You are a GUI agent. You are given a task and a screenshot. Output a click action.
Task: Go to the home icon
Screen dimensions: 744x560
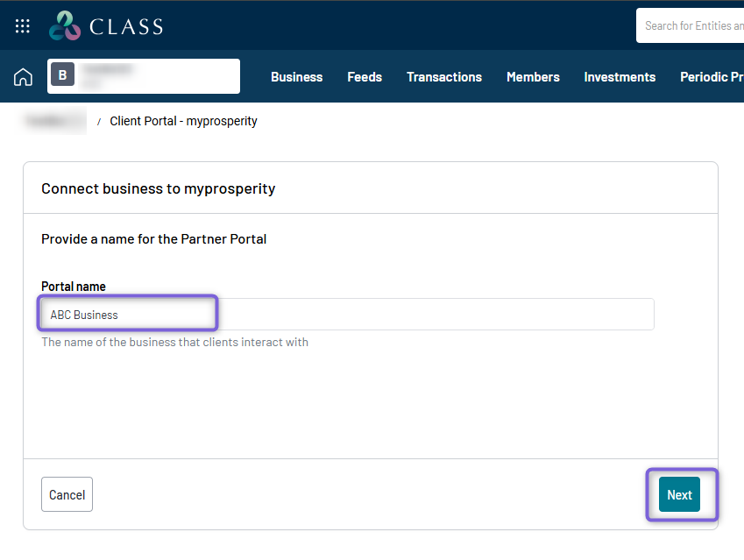(x=23, y=77)
